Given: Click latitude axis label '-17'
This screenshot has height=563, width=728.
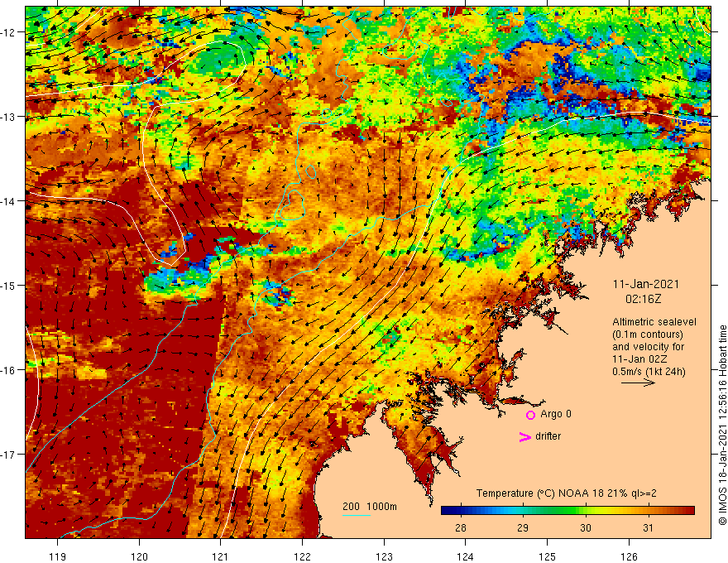Looking at the screenshot, I should coord(8,455).
